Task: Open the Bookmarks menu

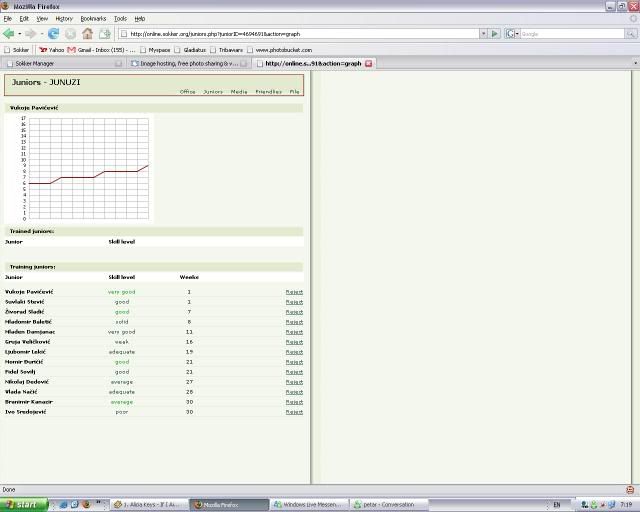Action: [x=93, y=18]
